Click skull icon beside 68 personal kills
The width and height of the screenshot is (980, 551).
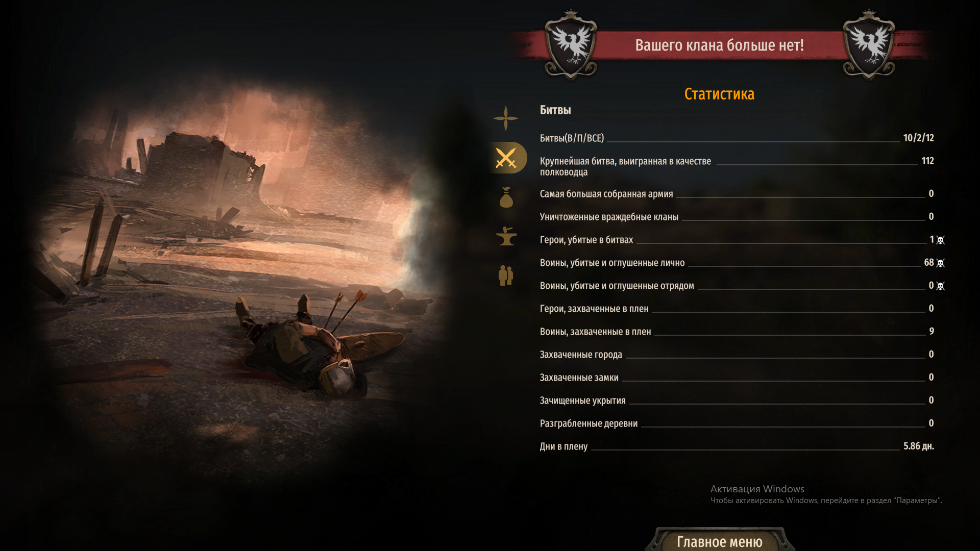[x=941, y=263]
